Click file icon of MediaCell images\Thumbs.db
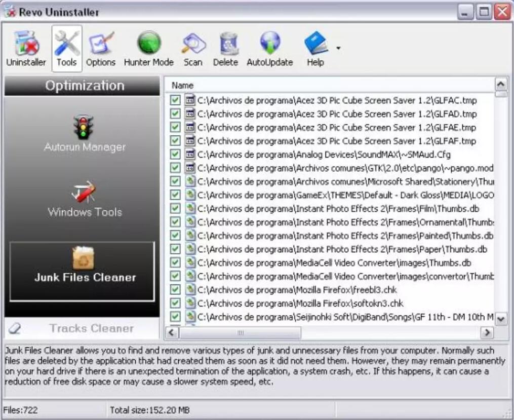 190,262
